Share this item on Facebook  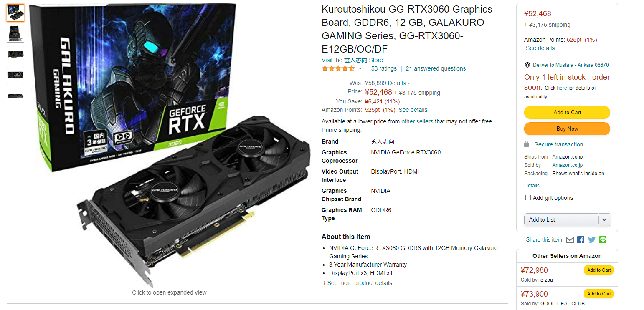(581, 240)
